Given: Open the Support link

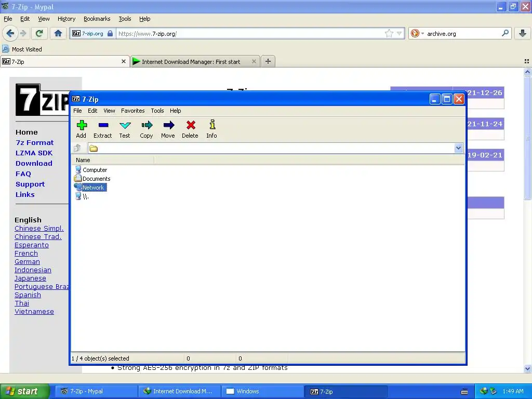Looking at the screenshot, I should pyautogui.click(x=30, y=184).
